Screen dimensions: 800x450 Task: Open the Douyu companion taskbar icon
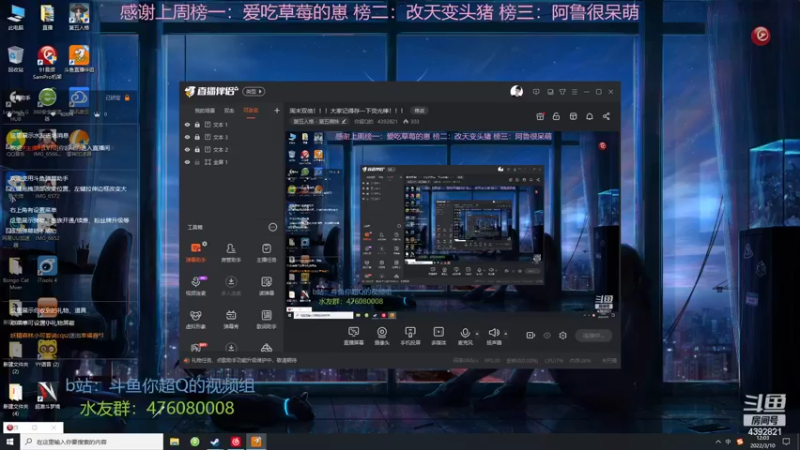coord(256,442)
